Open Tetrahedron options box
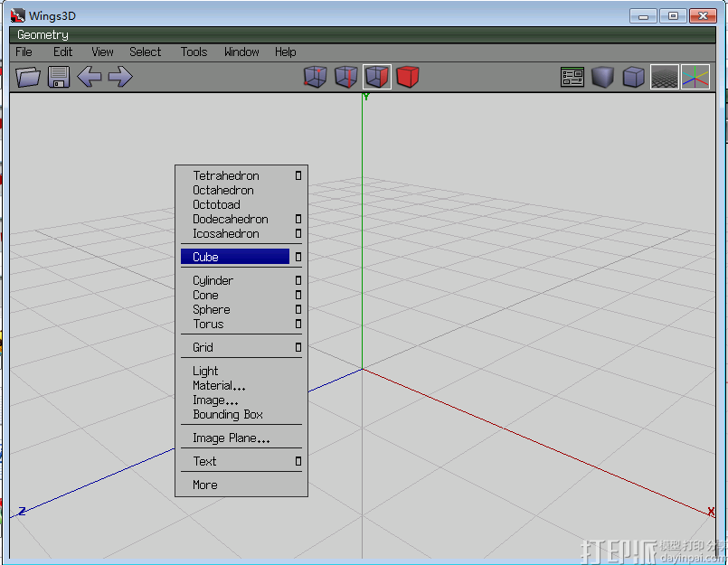This screenshot has height=565, width=728. pos(298,175)
